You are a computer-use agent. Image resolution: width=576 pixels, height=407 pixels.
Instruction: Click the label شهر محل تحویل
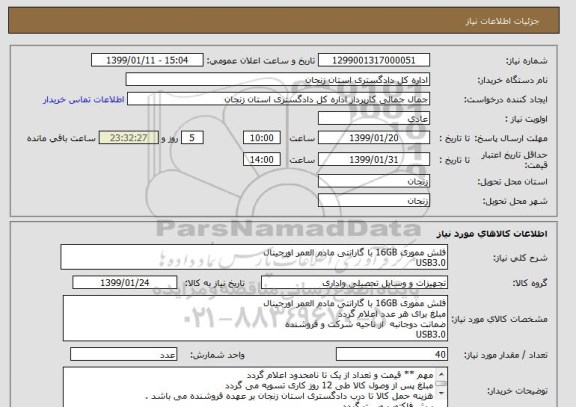click(x=515, y=201)
